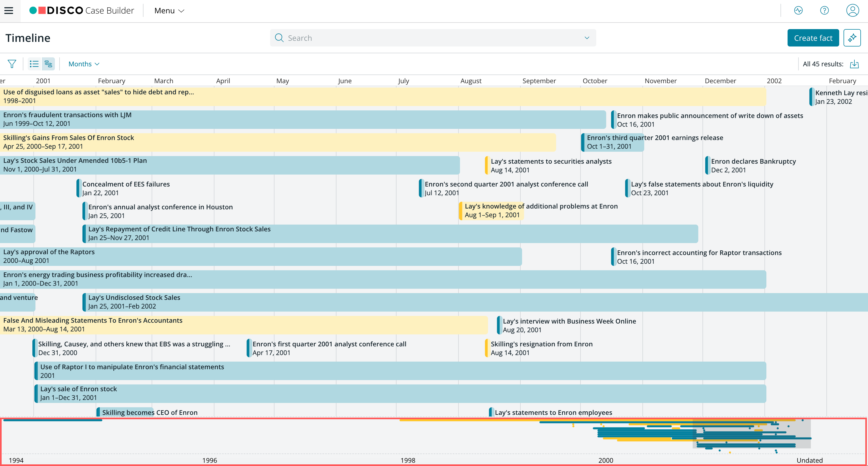Open Lay's statements to securities analysts event
Screen dimensions: 868x466
point(548,166)
